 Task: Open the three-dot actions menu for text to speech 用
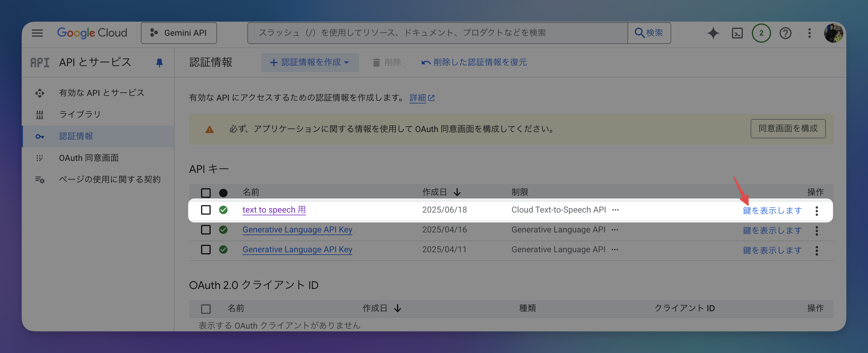[817, 211]
